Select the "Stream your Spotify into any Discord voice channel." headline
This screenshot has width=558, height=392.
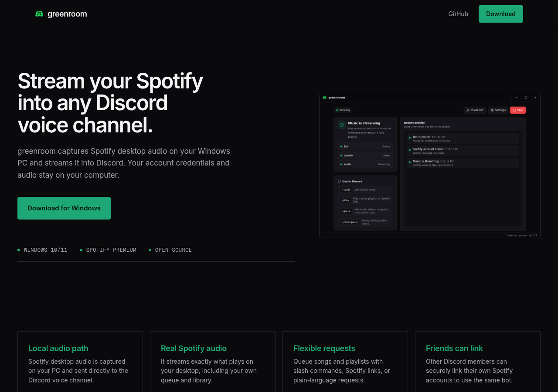click(110, 103)
